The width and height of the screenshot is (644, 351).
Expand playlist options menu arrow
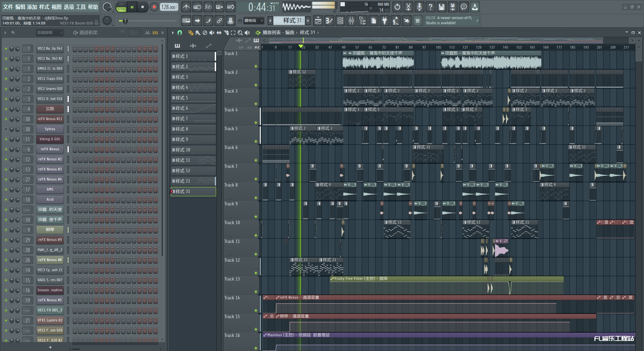click(x=173, y=33)
